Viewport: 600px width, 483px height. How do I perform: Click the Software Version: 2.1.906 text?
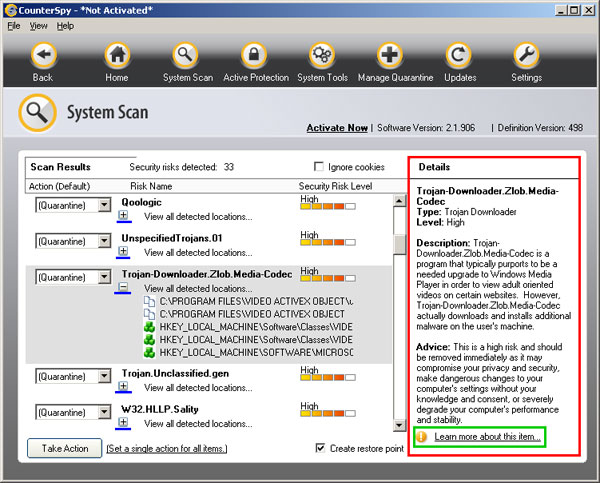426,128
